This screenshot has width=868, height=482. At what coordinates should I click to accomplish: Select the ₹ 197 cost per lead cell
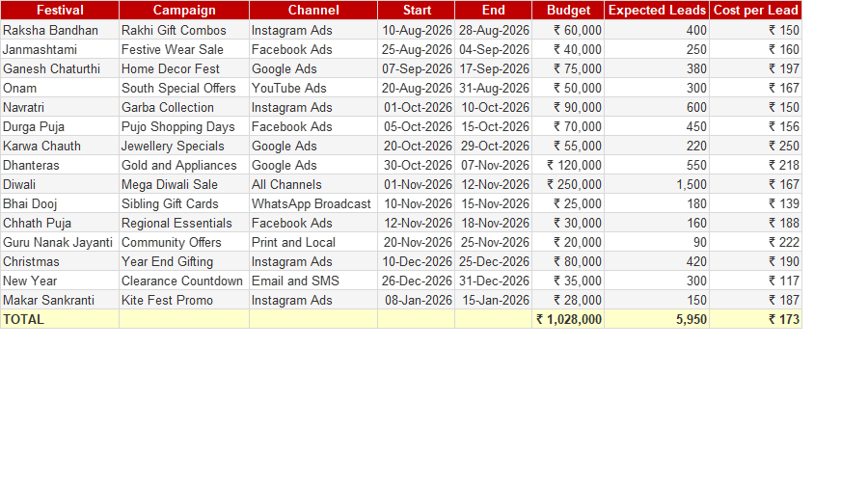tap(755, 68)
